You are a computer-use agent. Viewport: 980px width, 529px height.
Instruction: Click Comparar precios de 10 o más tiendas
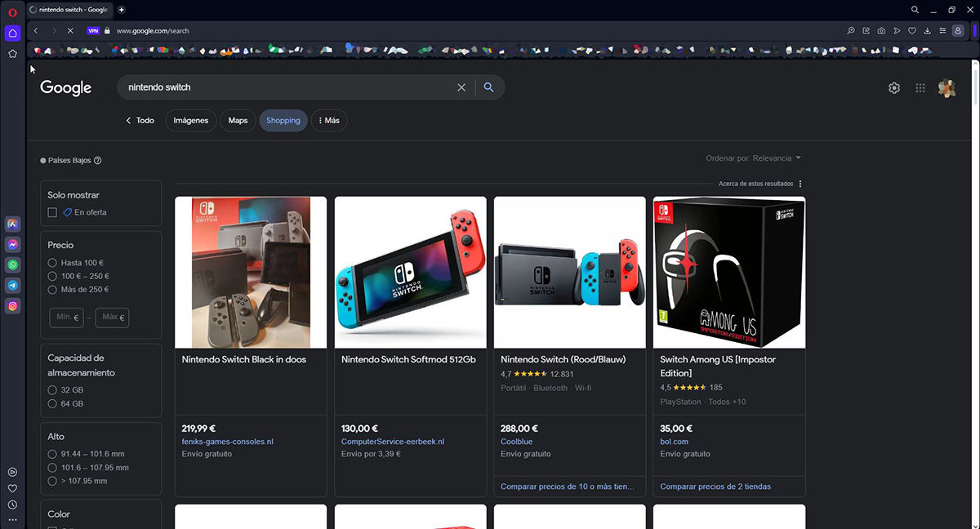click(x=568, y=487)
